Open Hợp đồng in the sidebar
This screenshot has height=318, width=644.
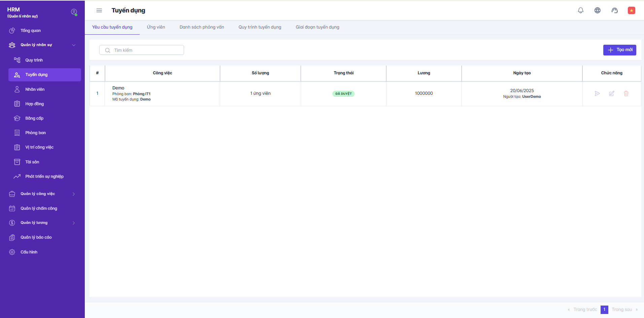(x=34, y=104)
